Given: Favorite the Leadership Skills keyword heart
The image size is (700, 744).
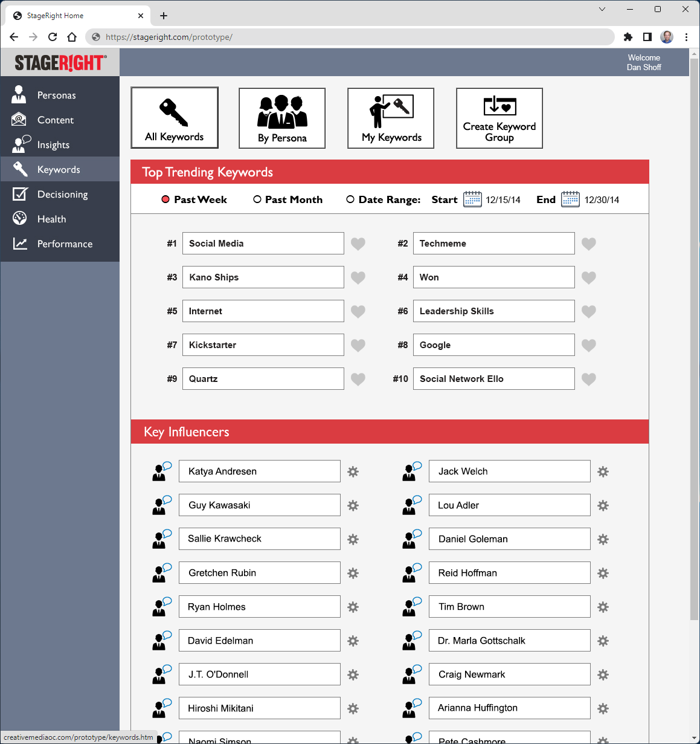Looking at the screenshot, I should point(589,311).
